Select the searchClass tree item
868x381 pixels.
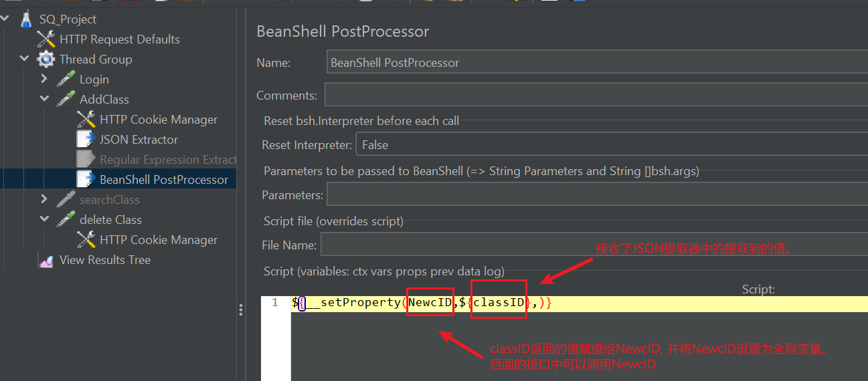[x=109, y=200]
